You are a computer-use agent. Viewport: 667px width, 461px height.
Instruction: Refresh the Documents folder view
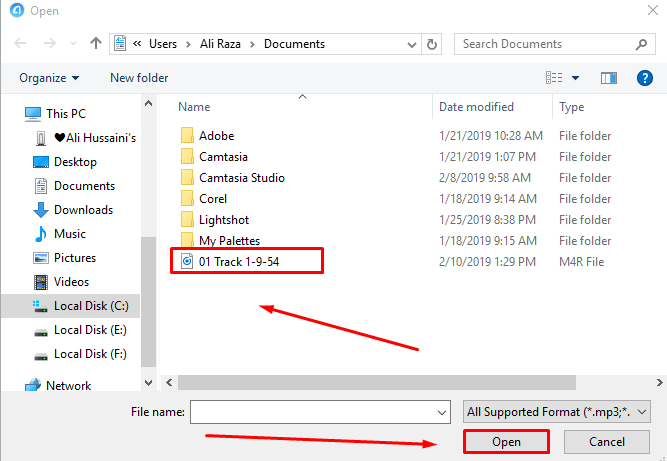coord(432,44)
